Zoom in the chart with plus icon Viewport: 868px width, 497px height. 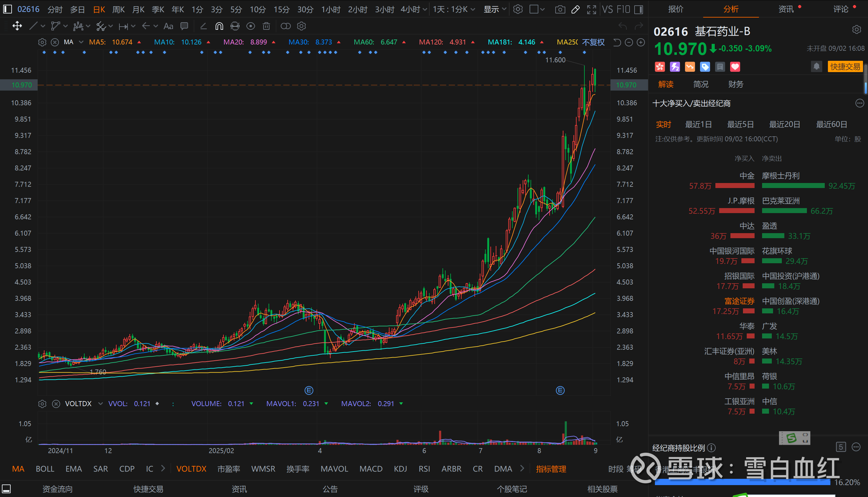click(x=641, y=42)
